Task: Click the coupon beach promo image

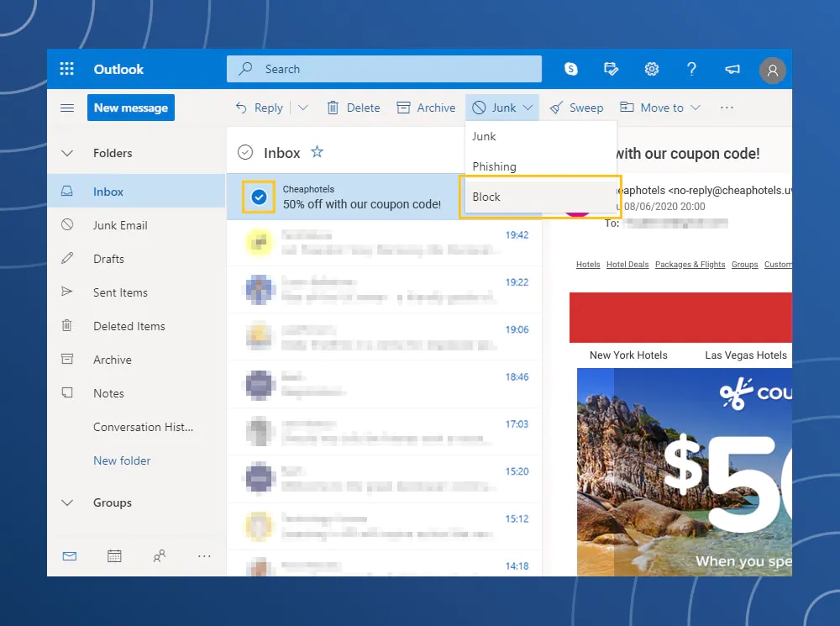Action: [x=684, y=472]
